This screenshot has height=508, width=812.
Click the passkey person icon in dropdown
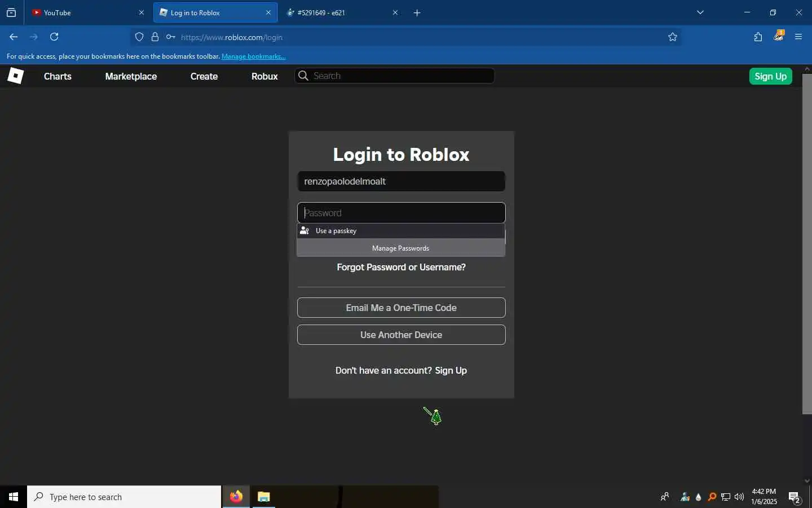304,230
